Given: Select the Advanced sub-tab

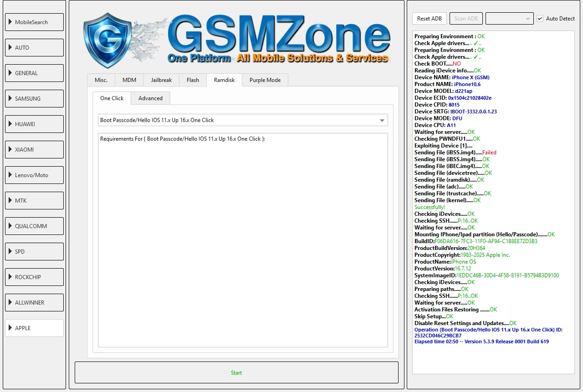Looking at the screenshot, I should click(x=150, y=98).
